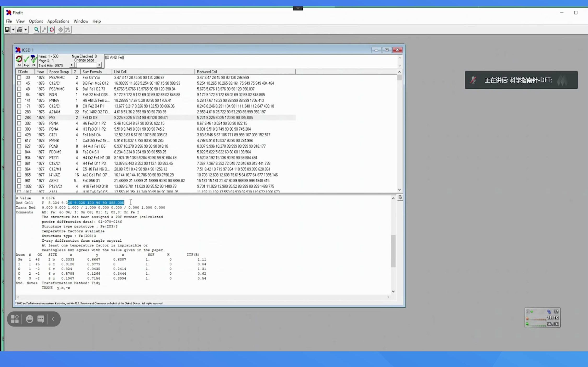Collapse the meeting toolbar with left chevron
This screenshot has height=367, width=588.
click(x=53, y=319)
